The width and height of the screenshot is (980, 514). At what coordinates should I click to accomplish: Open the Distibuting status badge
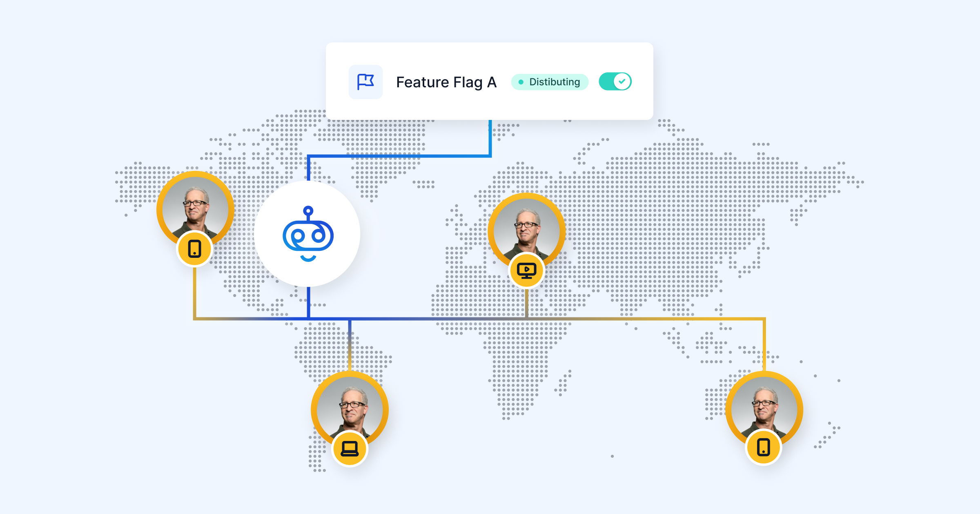(x=550, y=82)
